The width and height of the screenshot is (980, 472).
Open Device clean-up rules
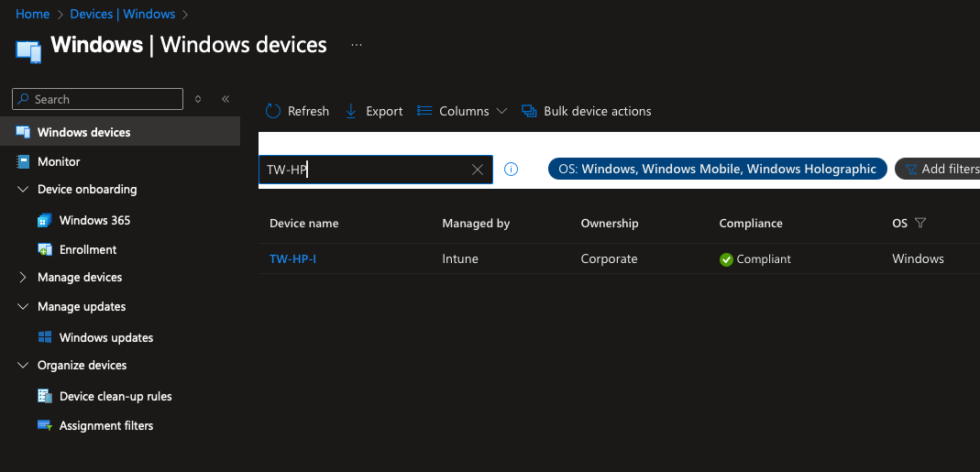[x=116, y=396]
